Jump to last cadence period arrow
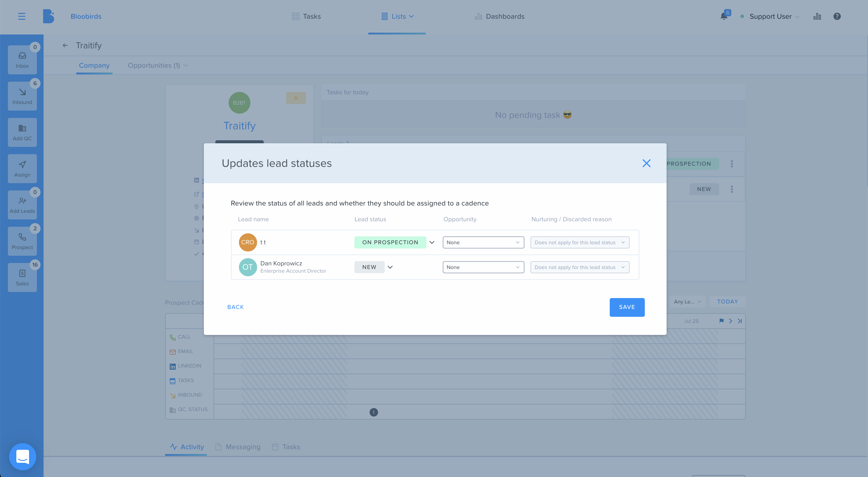868x477 pixels. coord(740,321)
